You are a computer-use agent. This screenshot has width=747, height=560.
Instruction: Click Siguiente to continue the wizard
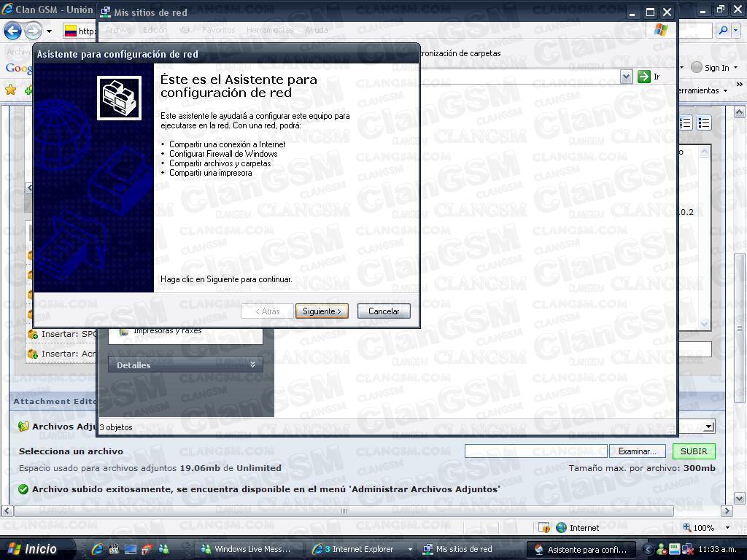pyautogui.click(x=322, y=311)
